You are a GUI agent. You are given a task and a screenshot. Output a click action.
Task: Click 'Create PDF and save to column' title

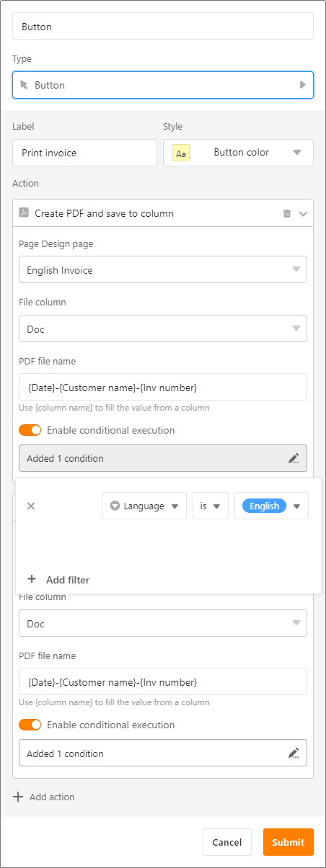104,214
